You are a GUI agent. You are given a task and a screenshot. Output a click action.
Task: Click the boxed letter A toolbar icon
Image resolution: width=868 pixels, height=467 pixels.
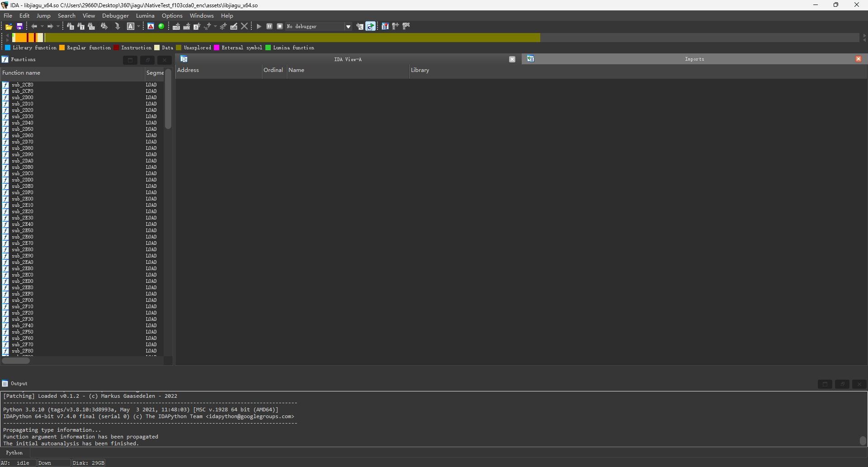[x=131, y=26]
